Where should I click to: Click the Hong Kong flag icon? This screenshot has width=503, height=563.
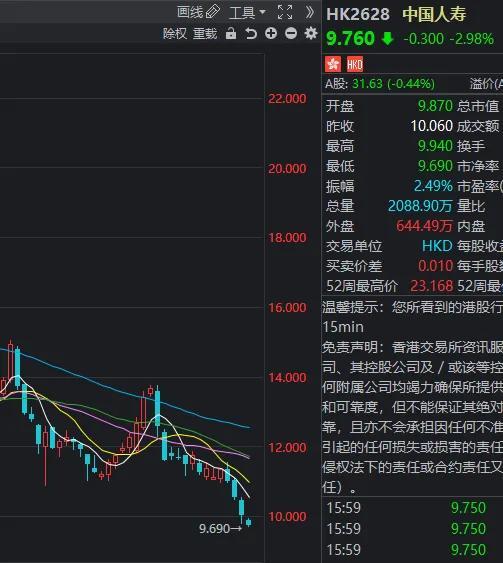pyautogui.click(x=333, y=65)
